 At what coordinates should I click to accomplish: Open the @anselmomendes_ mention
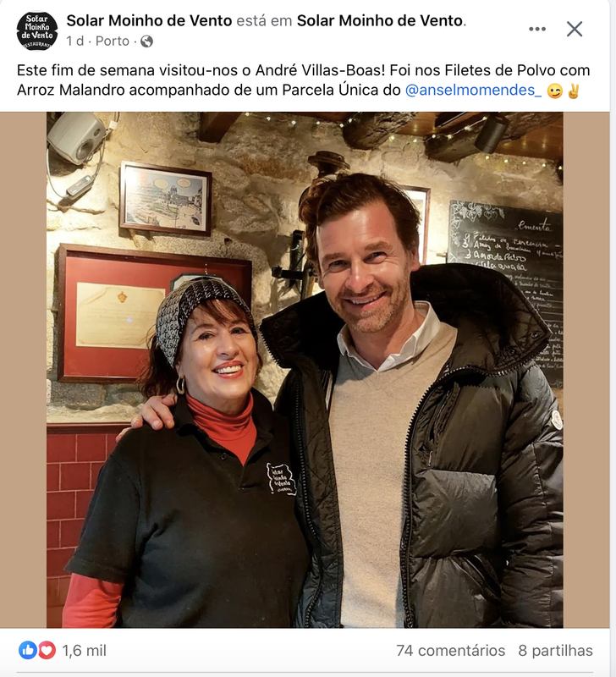[x=473, y=90]
